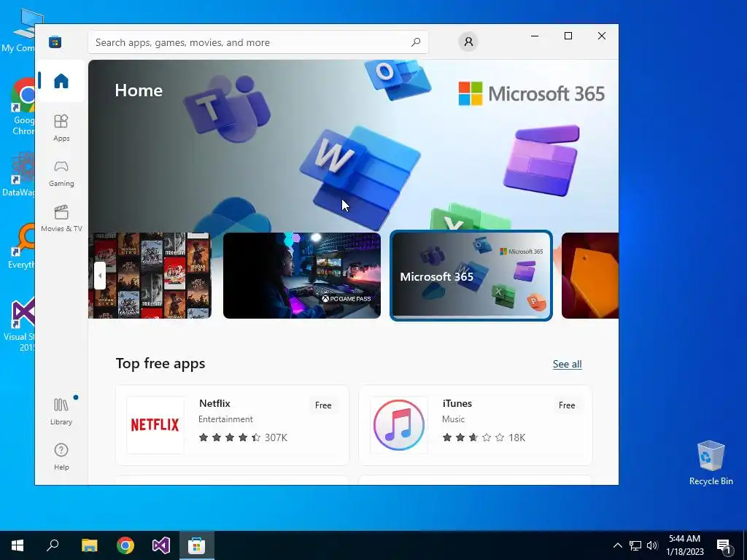747x560 pixels.
Task: Expand hidden system tray icons
Action: [617, 545]
